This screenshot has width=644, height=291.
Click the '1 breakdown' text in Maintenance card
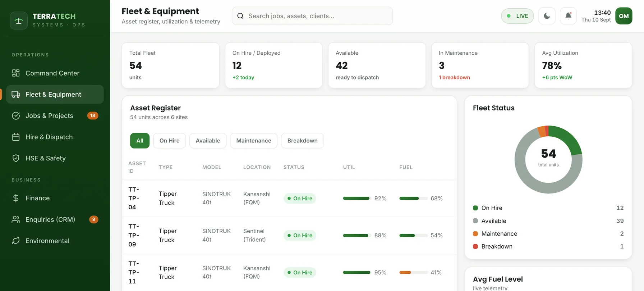[x=454, y=77]
